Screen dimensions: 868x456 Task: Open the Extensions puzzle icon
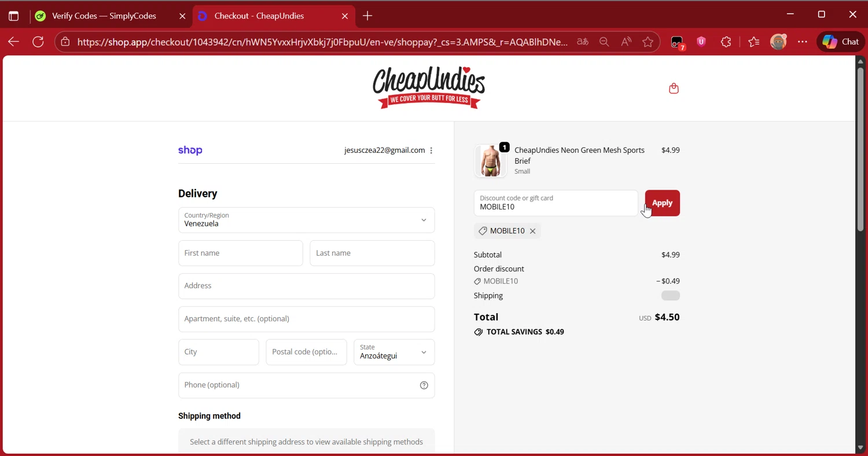click(726, 42)
